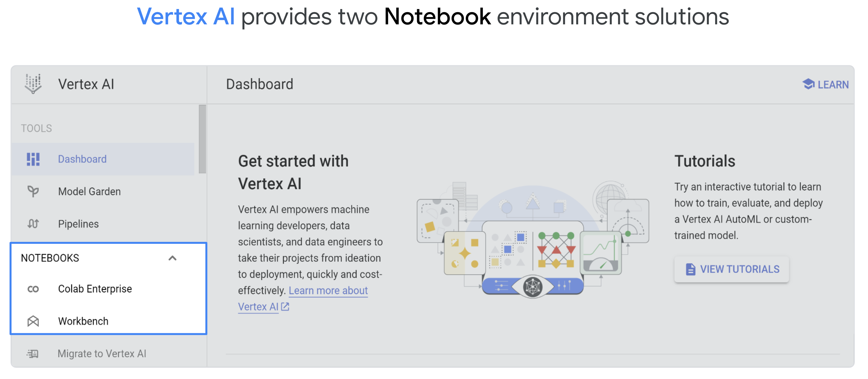Click the Colab Enterprise CO icon
The height and width of the screenshot is (379, 868).
[x=33, y=289]
